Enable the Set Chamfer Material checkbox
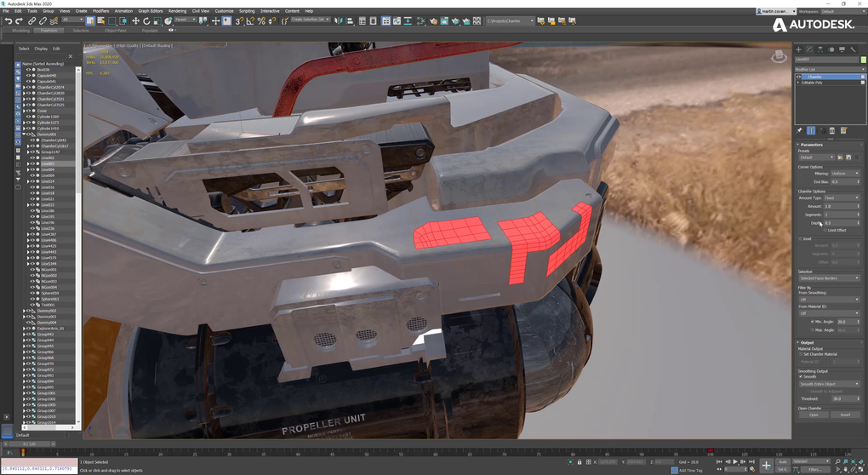The height and width of the screenshot is (475, 868). pos(801,354)
